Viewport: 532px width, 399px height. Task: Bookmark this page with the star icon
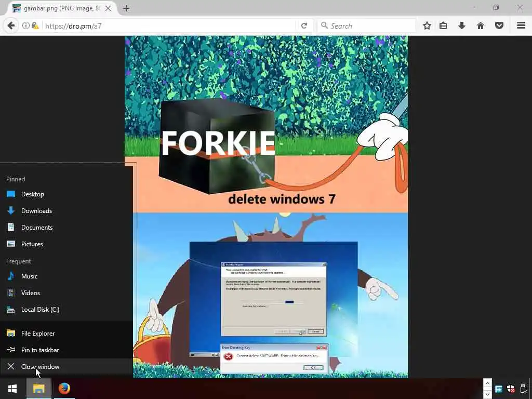427,26
